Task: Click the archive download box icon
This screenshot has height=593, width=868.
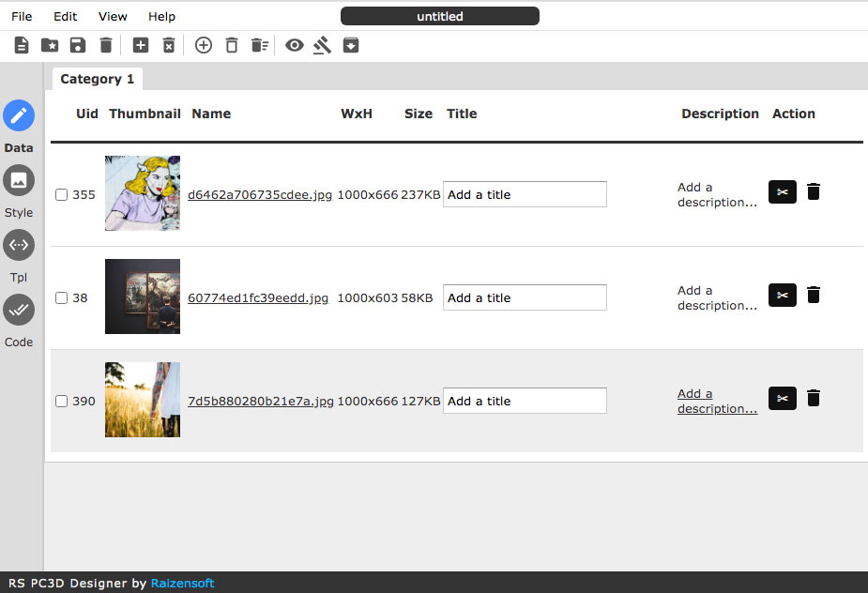Action: [x=351, y=45]
